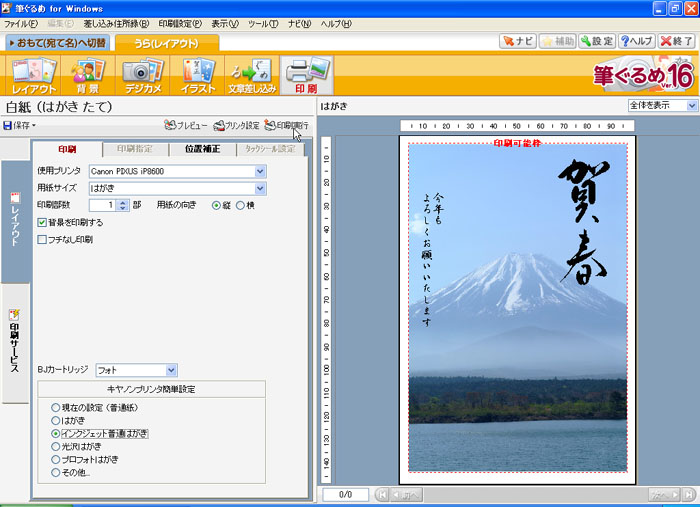Select 横 paper orientation
Screen dimensions: 700x507
[x=239, y=205]
